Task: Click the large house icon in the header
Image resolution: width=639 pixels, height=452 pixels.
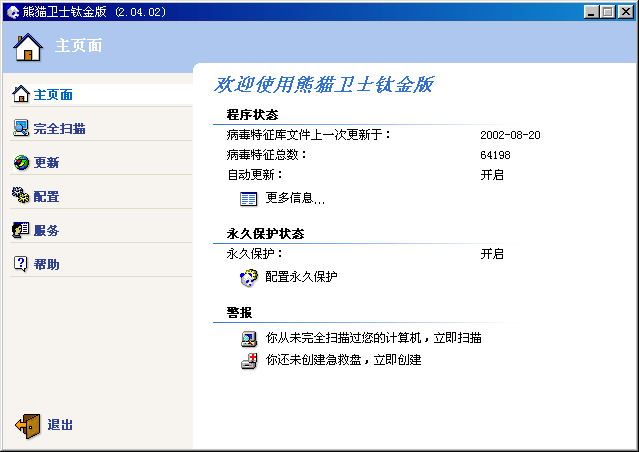Action: [x=29, y=46]
